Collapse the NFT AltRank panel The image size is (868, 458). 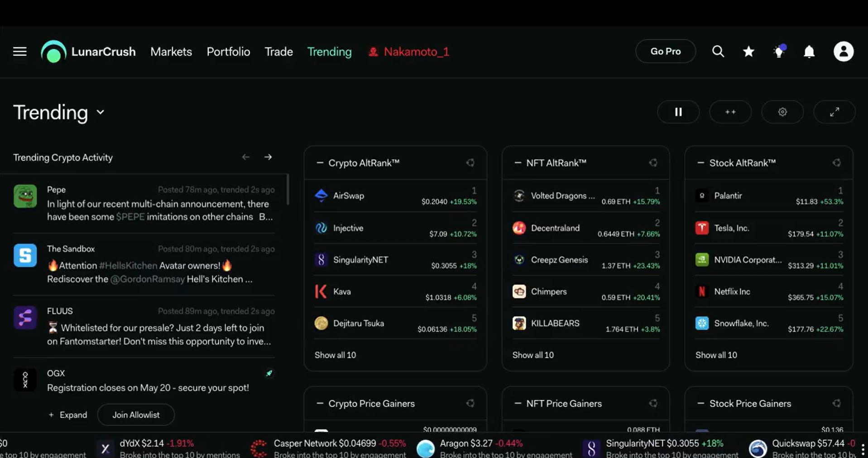pyautogui.click(x=518, y=163)
